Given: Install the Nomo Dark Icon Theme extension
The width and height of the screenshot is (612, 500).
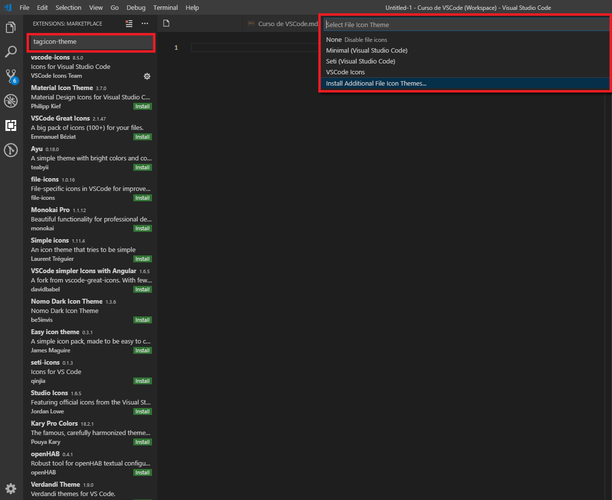Looking at the screenshot, I should click(142, 320).
